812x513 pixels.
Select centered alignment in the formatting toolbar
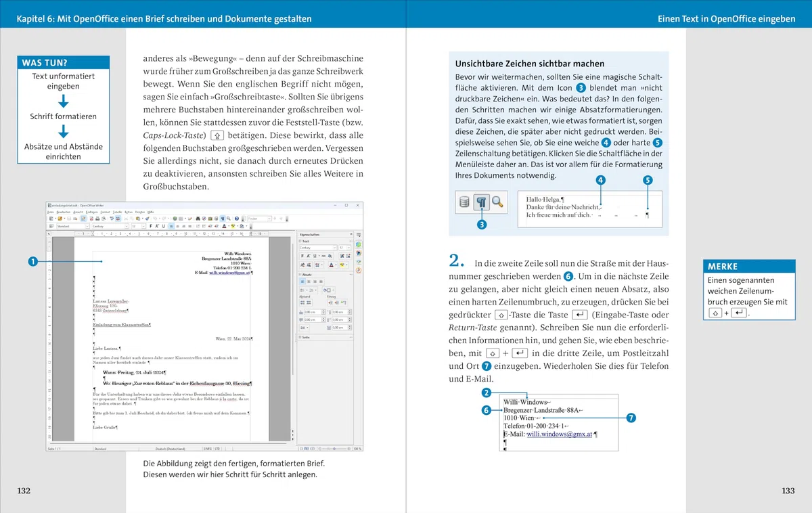177,226
